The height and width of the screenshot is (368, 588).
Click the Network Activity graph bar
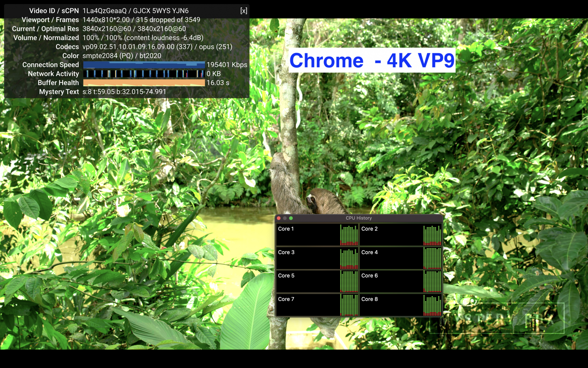tap(144, 74)
